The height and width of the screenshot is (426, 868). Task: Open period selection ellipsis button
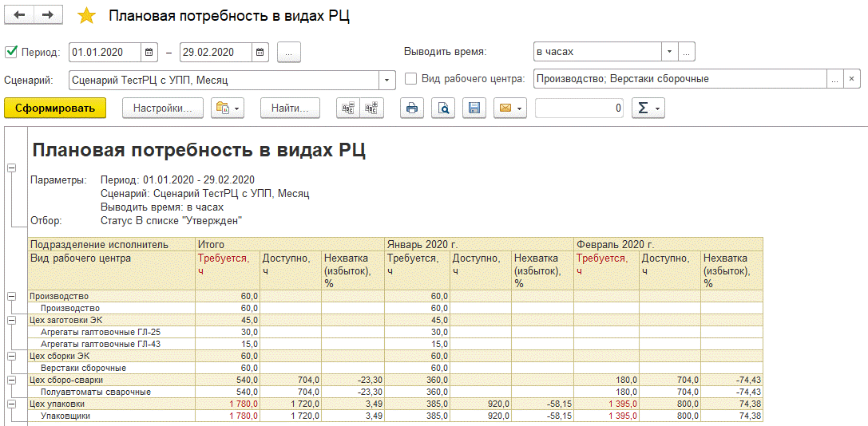(288, 52)
